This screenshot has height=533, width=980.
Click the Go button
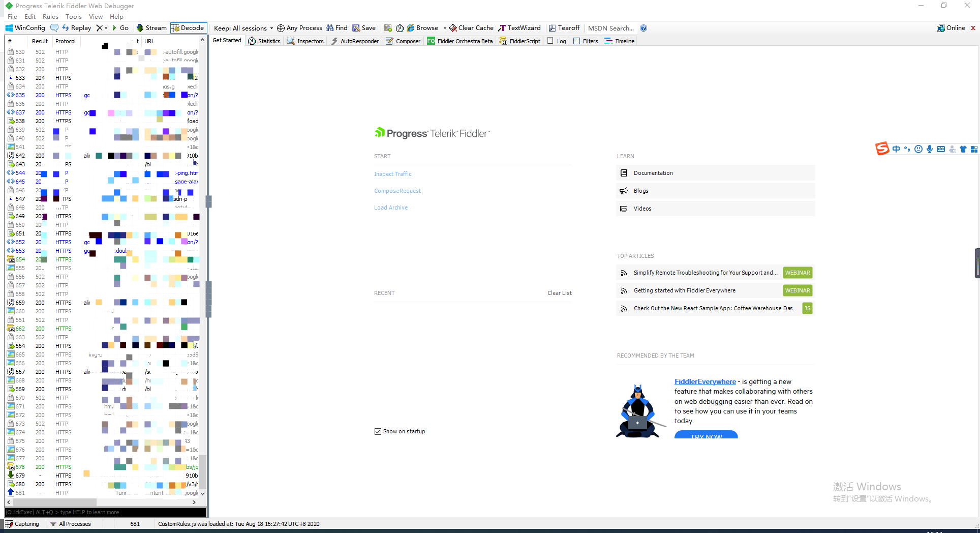coord(120,28)
